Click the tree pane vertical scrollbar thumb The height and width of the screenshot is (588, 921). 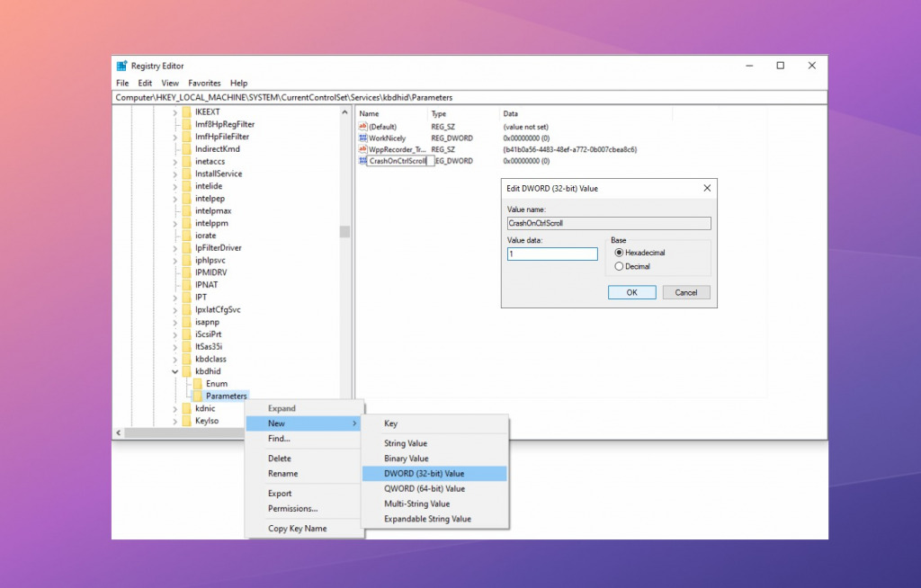pos(344,232)
